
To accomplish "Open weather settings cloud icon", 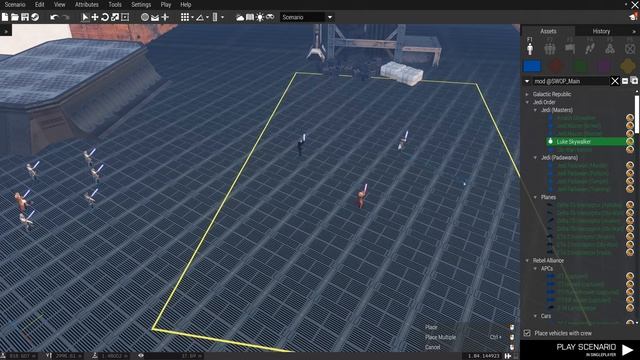I will tap(240, 17).
